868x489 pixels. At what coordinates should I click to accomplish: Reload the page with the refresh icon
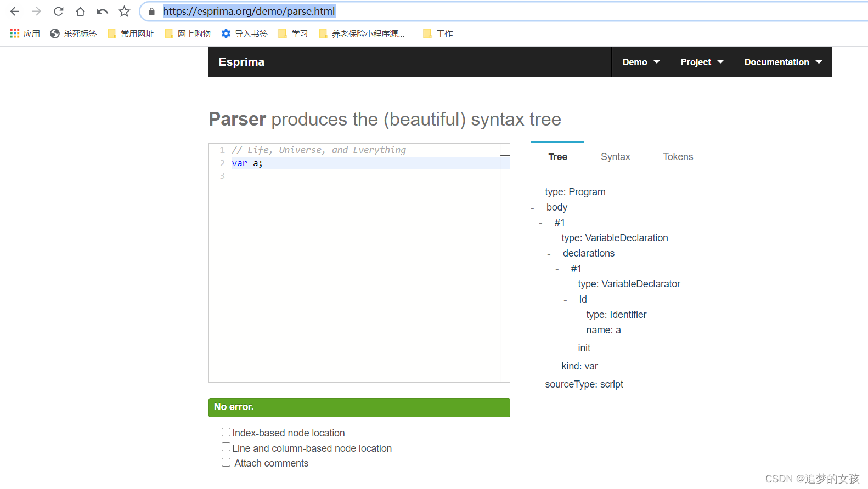point(58,12)
